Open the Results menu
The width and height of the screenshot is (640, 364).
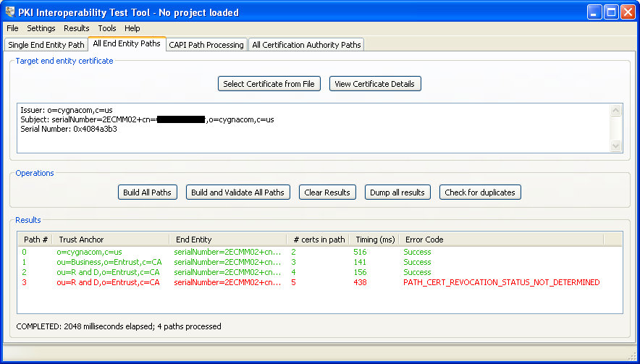[77, 28]
